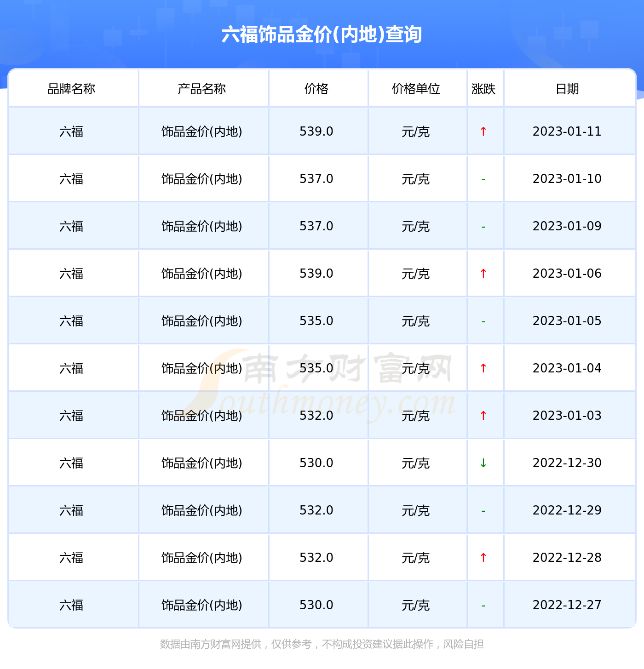
Task: Select the date cell 2023-01-03
Action: (x=567, y=416)
